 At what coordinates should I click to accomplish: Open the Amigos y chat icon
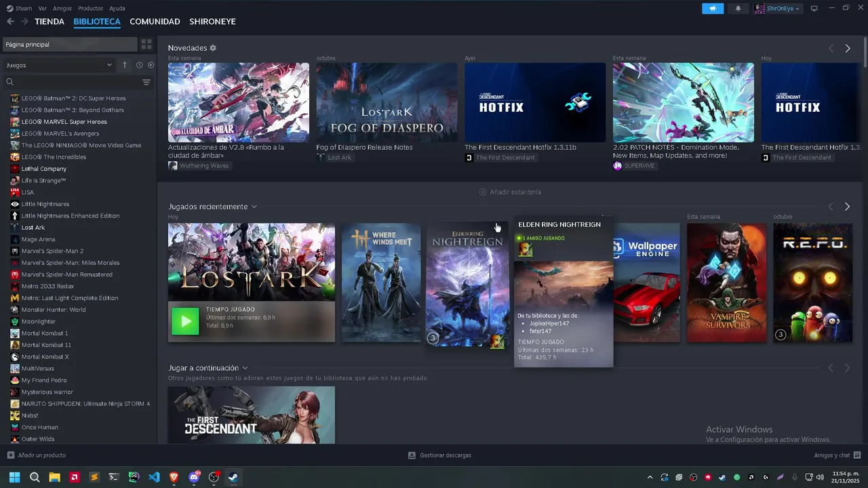[x=857, y=455]
